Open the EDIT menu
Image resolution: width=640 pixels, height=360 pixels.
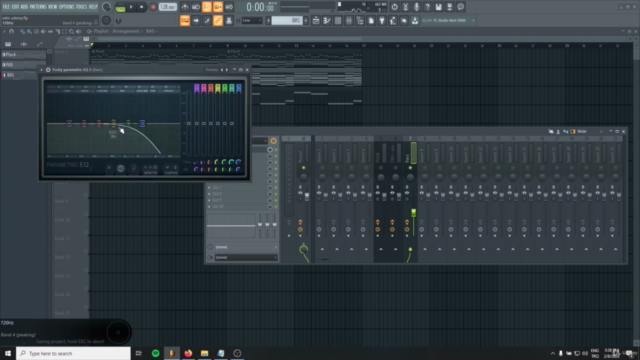[15, 7]
